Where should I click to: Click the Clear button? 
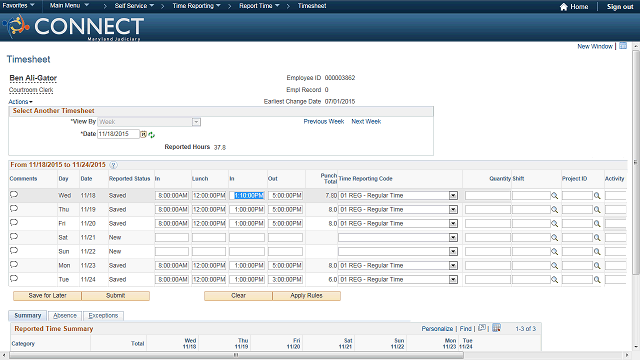click(x=238, y=296)
